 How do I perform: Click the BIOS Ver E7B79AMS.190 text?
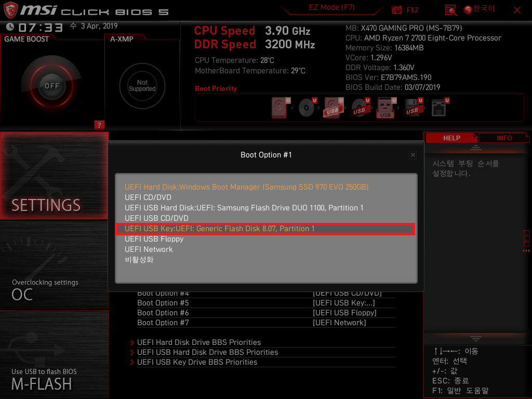tap(388, 77)
